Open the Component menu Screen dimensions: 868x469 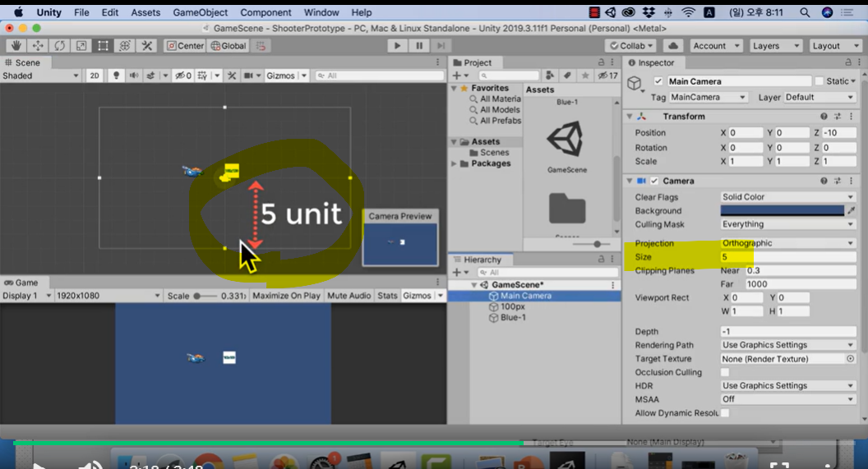pos(265,12)
